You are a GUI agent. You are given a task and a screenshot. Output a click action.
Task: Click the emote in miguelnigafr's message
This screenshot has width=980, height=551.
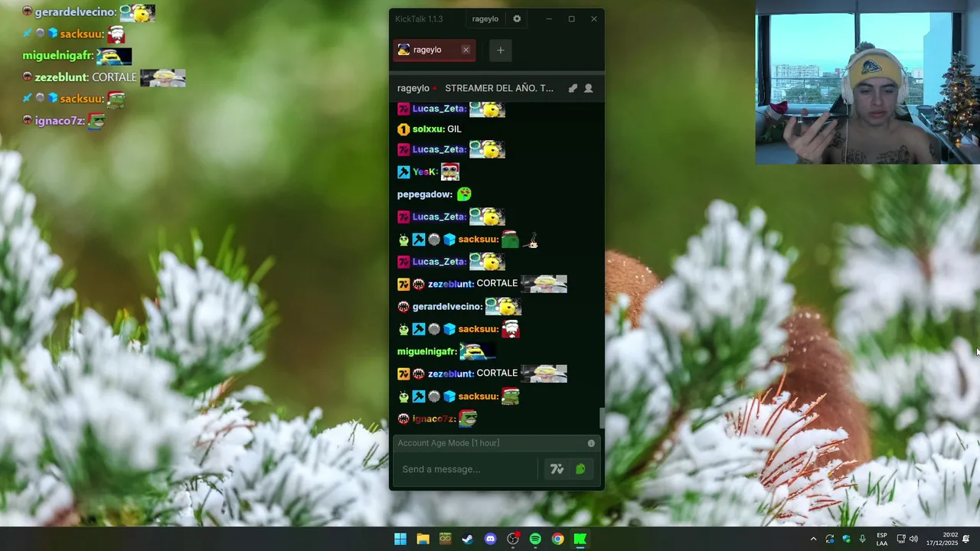[477, 351]
